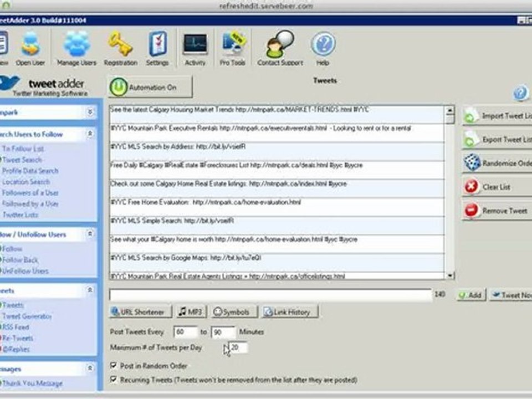Click Export Tweet List button
The width and height of the screenshot is (532, 399).
tap(498, 140)
